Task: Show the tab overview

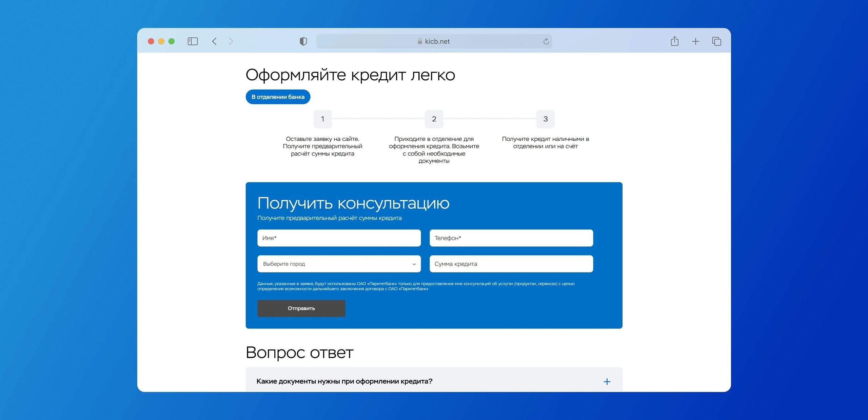Action: tap(716, 41)
